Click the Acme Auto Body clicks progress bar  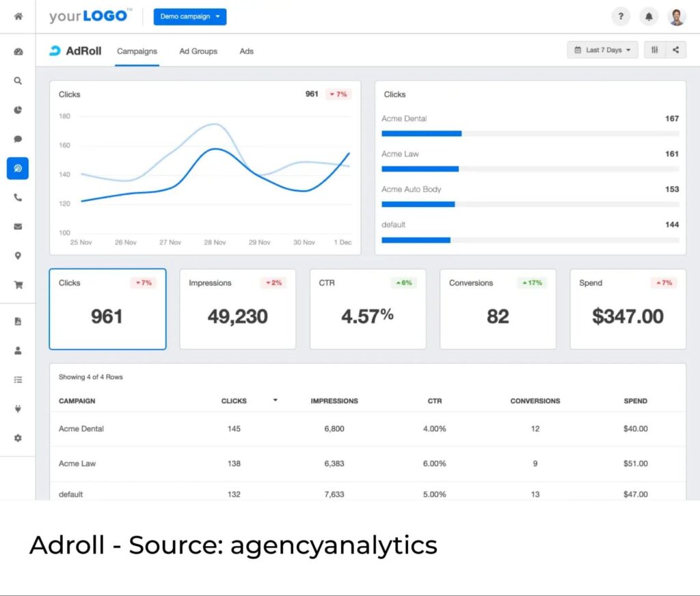tap(530, 204)
